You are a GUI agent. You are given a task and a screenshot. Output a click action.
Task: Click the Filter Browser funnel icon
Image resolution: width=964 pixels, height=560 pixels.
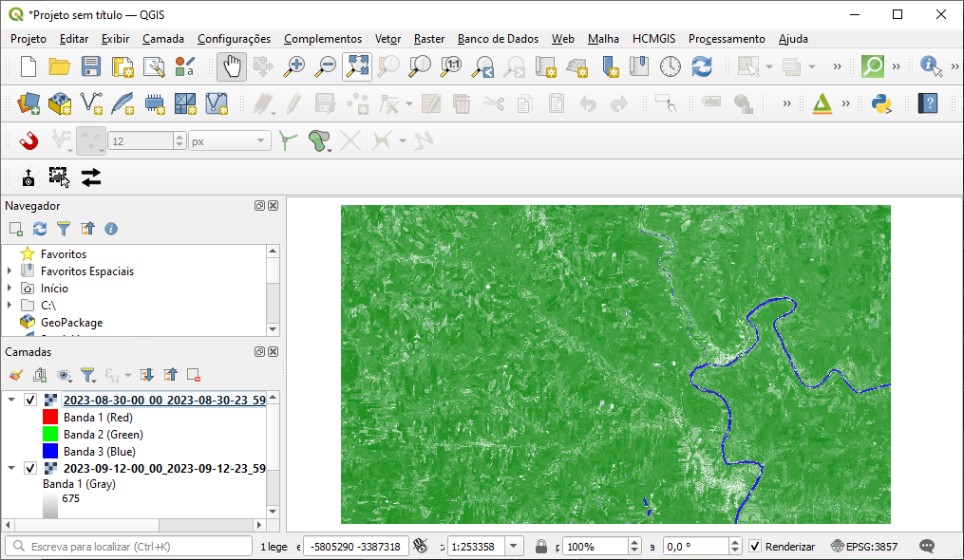coord(64,229)
